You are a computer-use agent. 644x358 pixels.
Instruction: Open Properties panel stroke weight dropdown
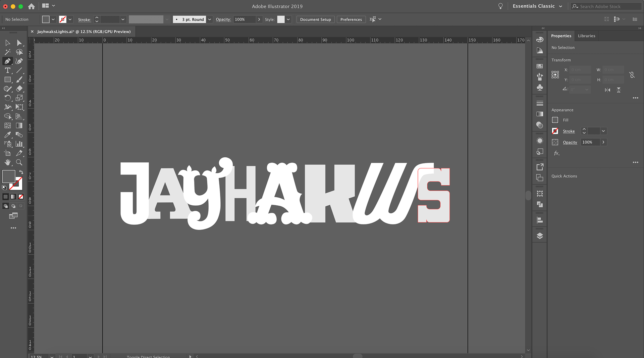pyautogui.click(x=603, y=131)
